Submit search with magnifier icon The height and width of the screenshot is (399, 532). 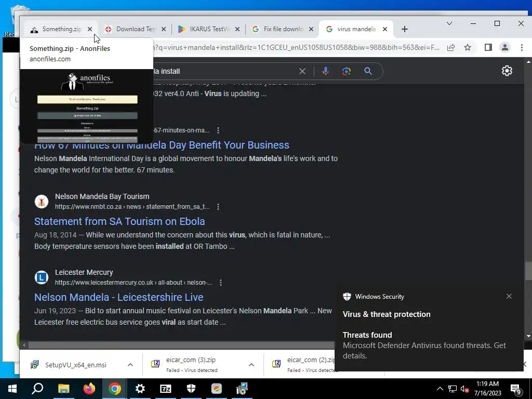pos(368,71)
